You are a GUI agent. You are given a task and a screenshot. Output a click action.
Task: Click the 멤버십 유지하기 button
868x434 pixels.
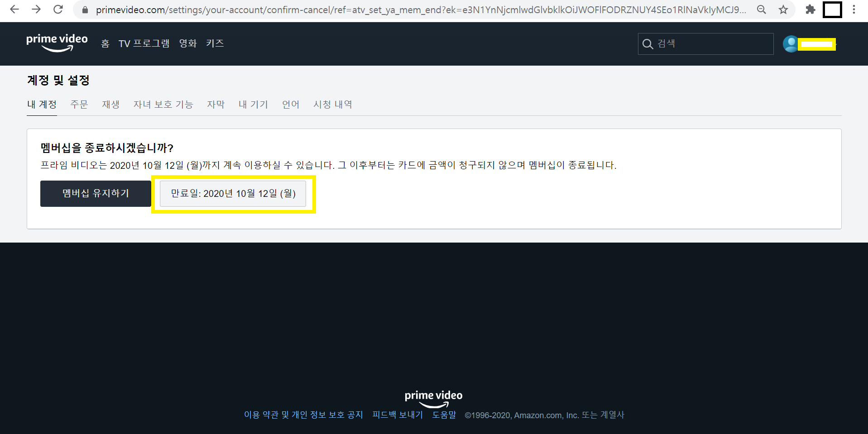[96, 194]
